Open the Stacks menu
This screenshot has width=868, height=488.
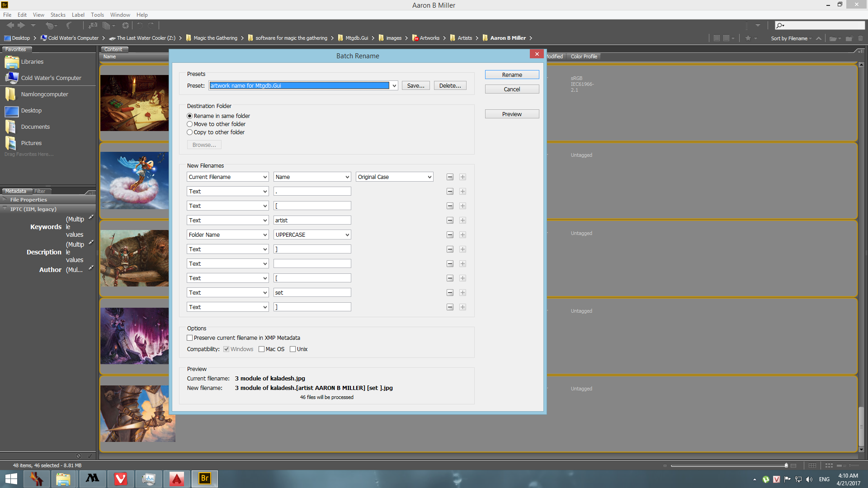(x=58, y=15)
